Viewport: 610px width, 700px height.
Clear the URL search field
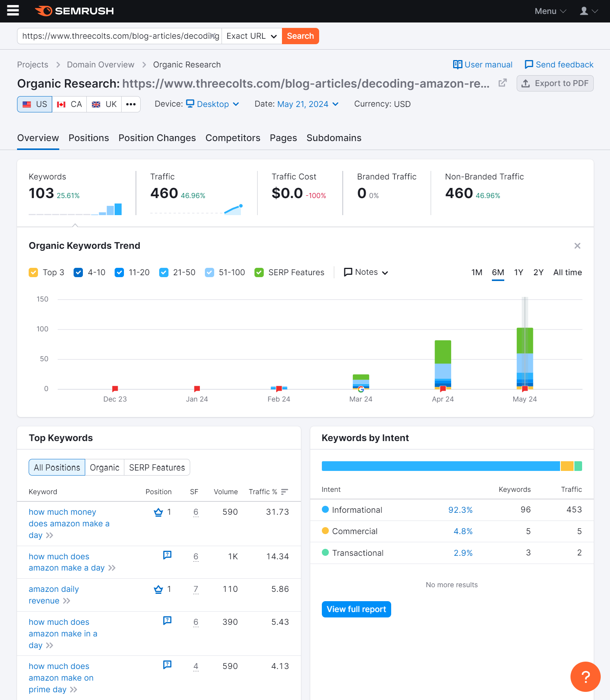coord(212,36)
